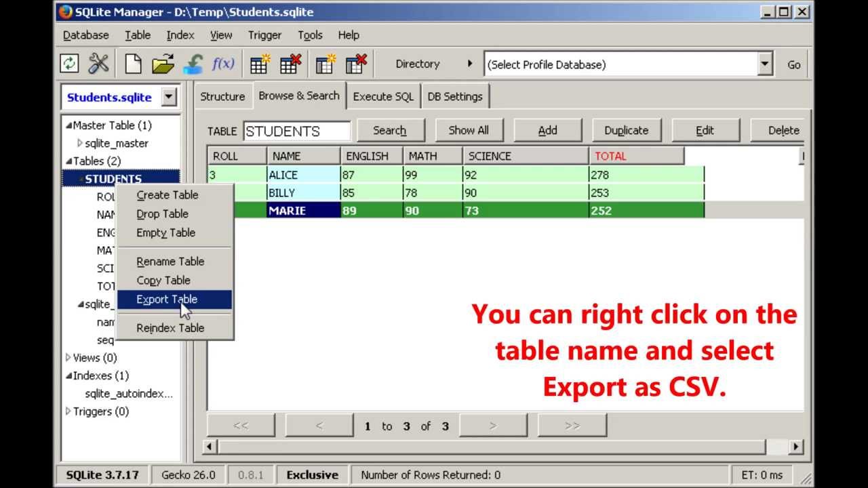Screen dimensions: 868x488
Task: Click the Refresh icon in the toolbar
Action: (69, 64)
